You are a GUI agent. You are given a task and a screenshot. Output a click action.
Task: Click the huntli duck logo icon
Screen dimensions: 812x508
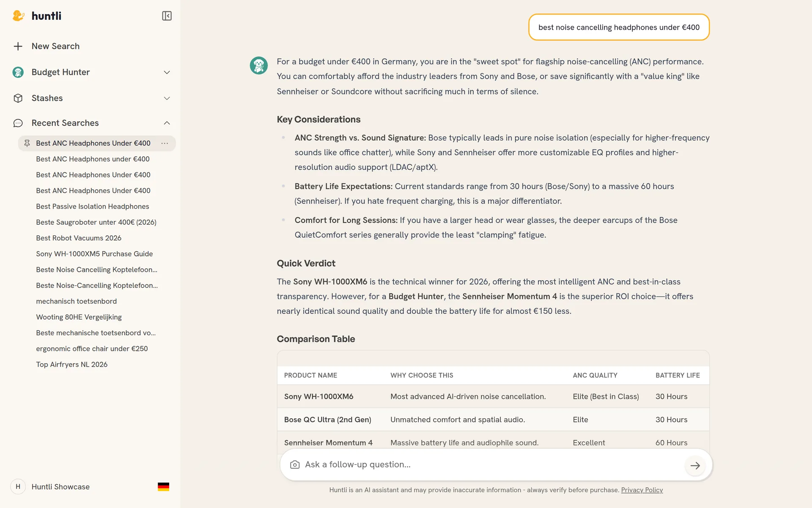coord(18,16)
